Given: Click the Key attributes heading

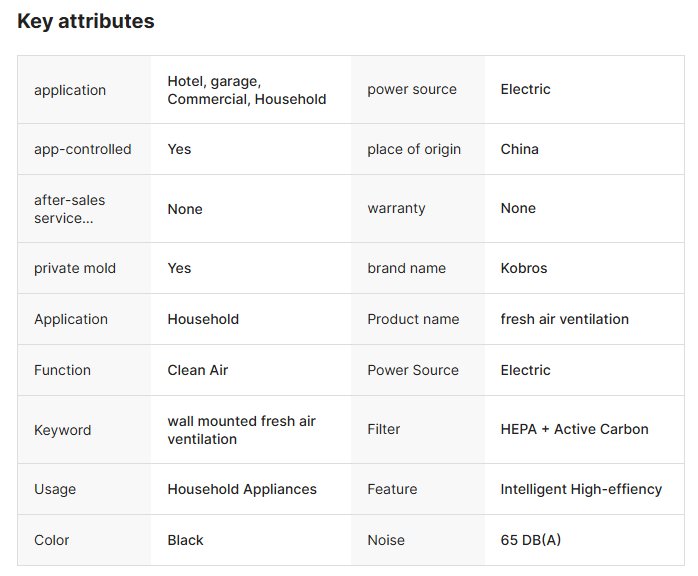Looking at the screenshot, I should coord(86,21).
